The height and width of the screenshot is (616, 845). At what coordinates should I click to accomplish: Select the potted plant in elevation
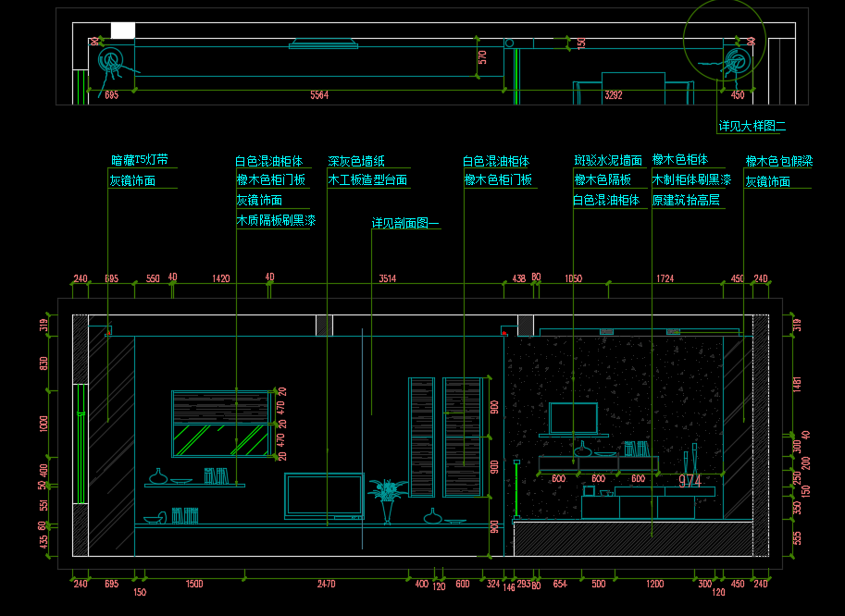pos(388,500)
